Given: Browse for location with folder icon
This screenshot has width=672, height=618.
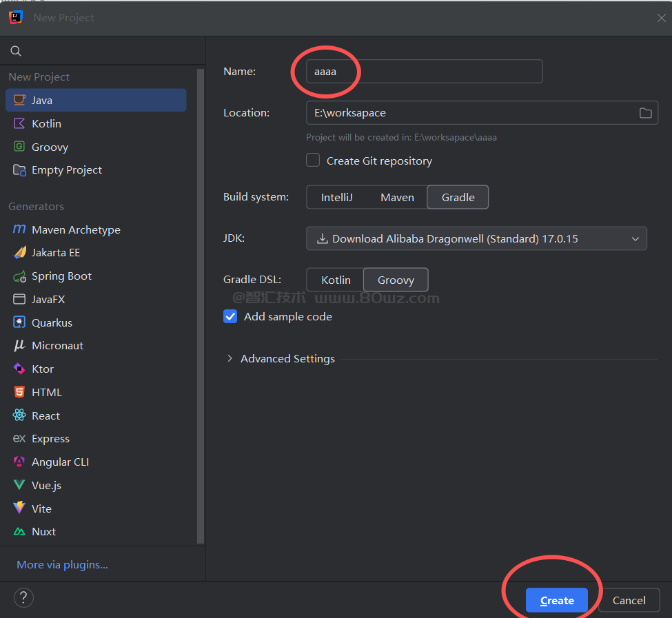Looking at the screenshot, I should pos(645,113).
